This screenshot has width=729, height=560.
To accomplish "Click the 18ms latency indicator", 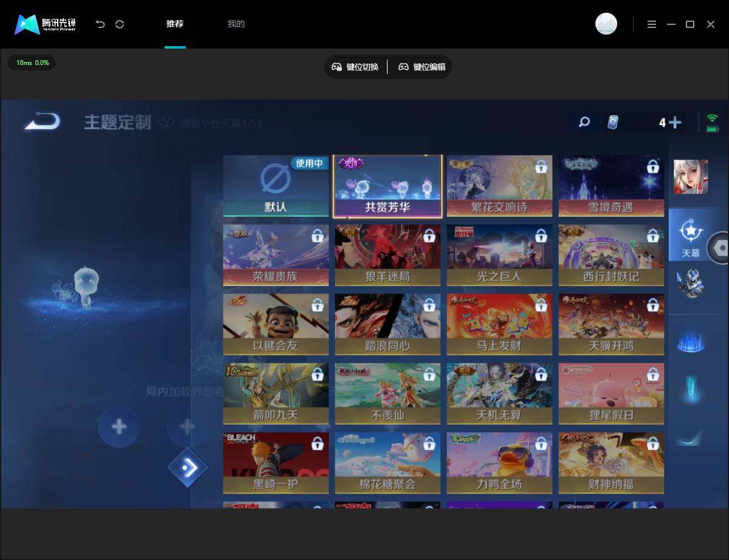I will pyautogui.click(x=32, y=63).
